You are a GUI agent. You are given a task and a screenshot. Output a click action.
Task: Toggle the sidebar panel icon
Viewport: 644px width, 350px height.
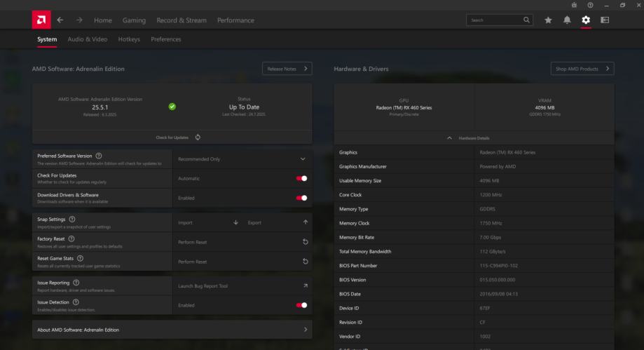click(x=605, y=20)
